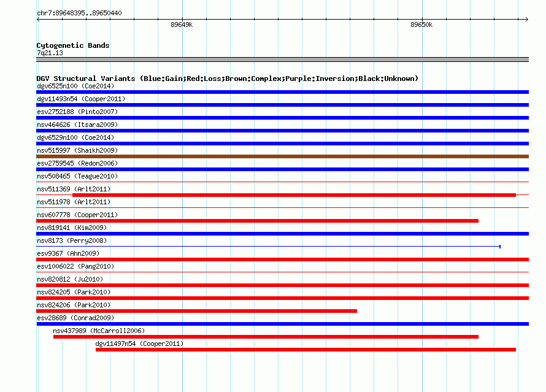Screen dimensions: 546x392
Task: Click the thin red line of nsv508465
Action: [282, 182]
